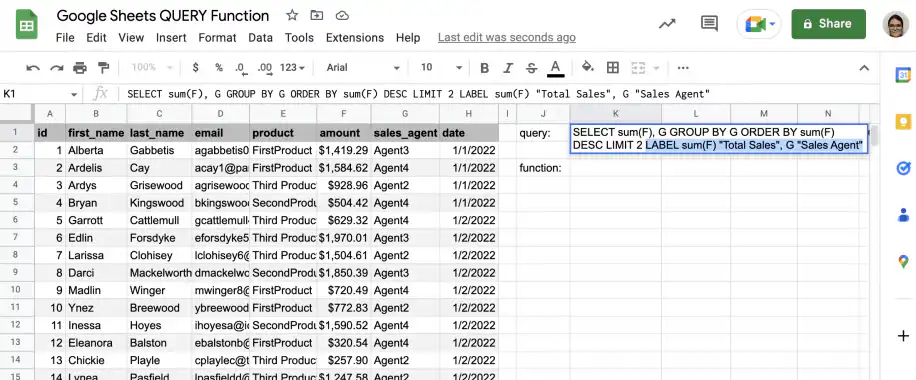Format as currency

click(196, 68)
